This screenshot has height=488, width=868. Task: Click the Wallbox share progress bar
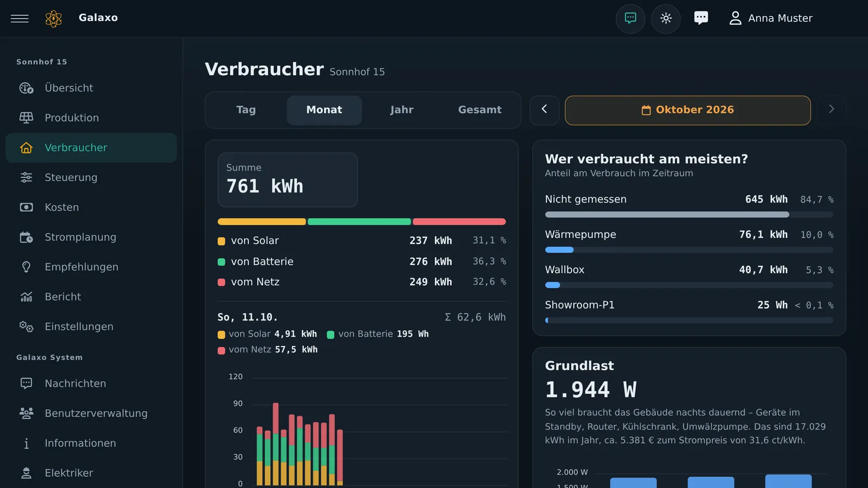(689, 285)
